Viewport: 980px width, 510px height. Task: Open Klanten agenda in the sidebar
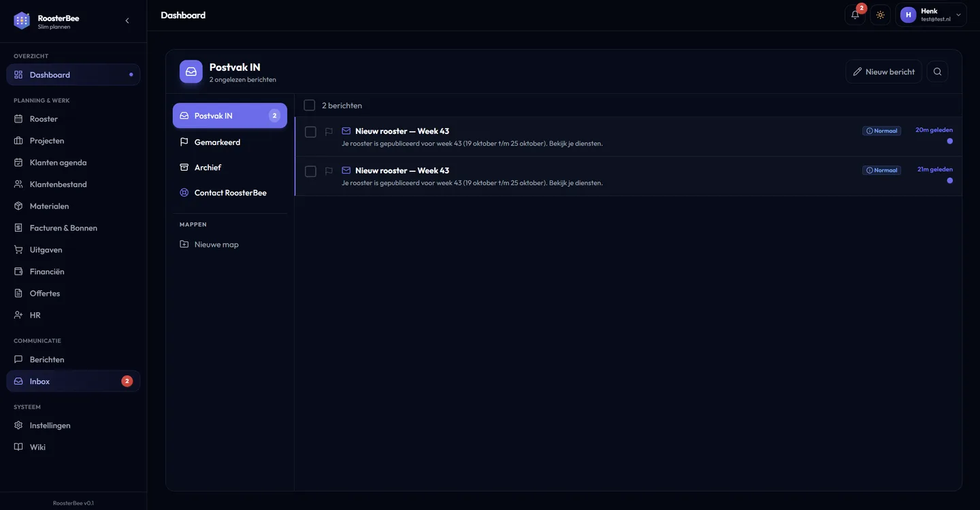click(73, 163)
